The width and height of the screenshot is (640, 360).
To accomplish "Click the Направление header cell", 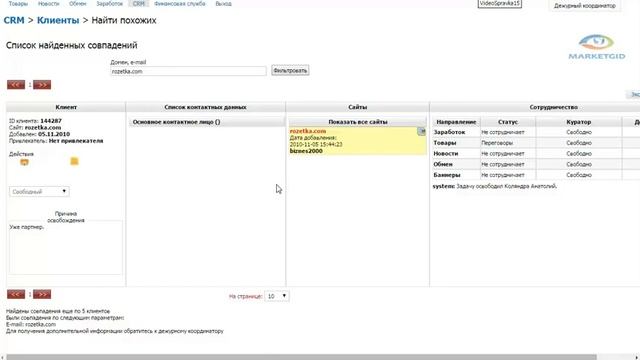I will pos(456,122).
